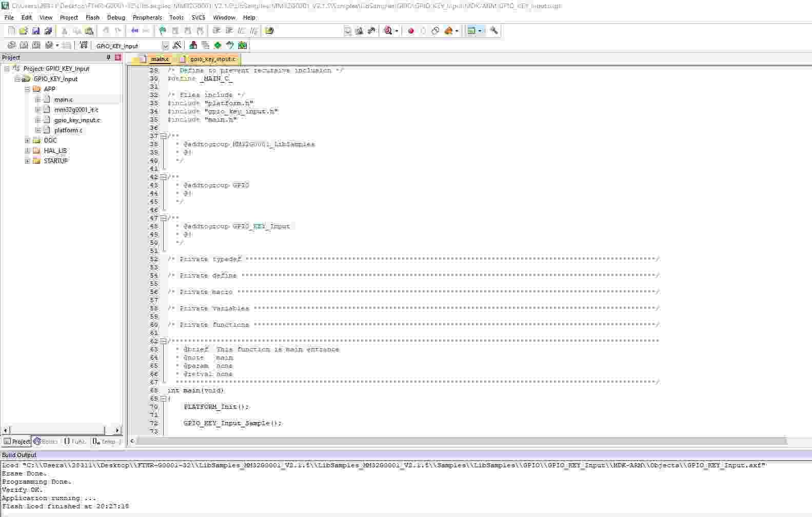Click the #include "platform.h" line
Screen dimensions: 812x517
[x=210, y=103]
